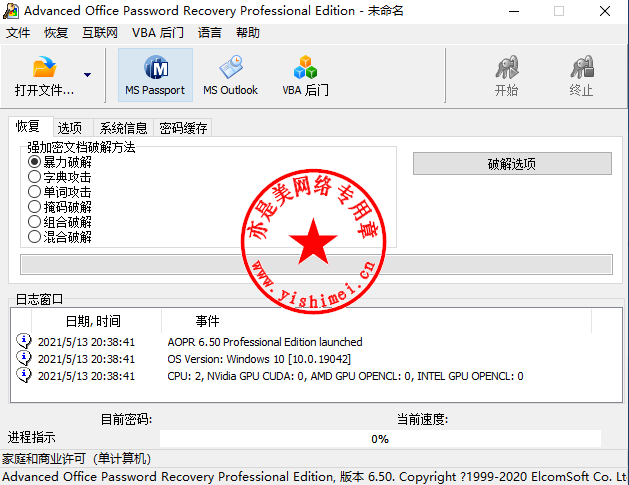Click info icon of AOPR launched log row
Image resolution: width=629 pixels, height=485 pixels.
(x=24, y=341)
